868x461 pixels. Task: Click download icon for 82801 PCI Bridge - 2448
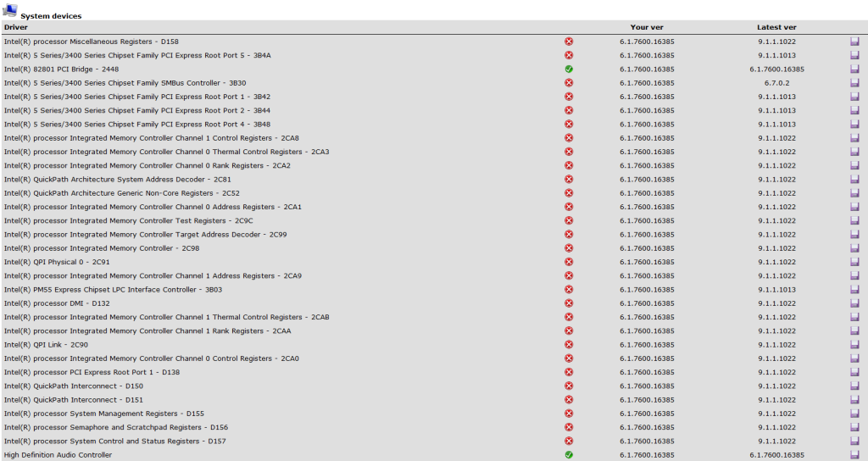854,69
